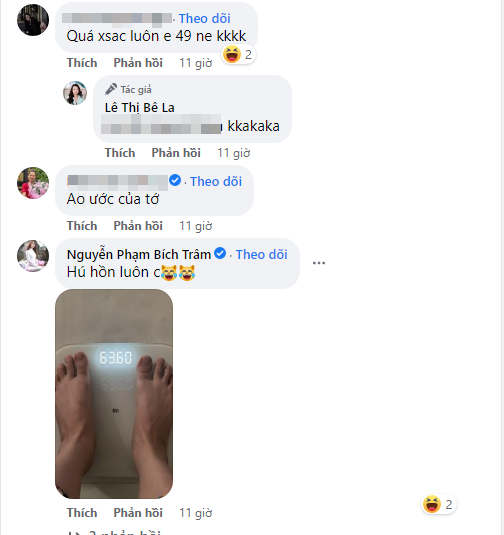Click Theo dõi on the 'Ao ước của tớ' comment
Viewport: 504px width, 535px height.
pyautogui.click(x=216, y=182)
